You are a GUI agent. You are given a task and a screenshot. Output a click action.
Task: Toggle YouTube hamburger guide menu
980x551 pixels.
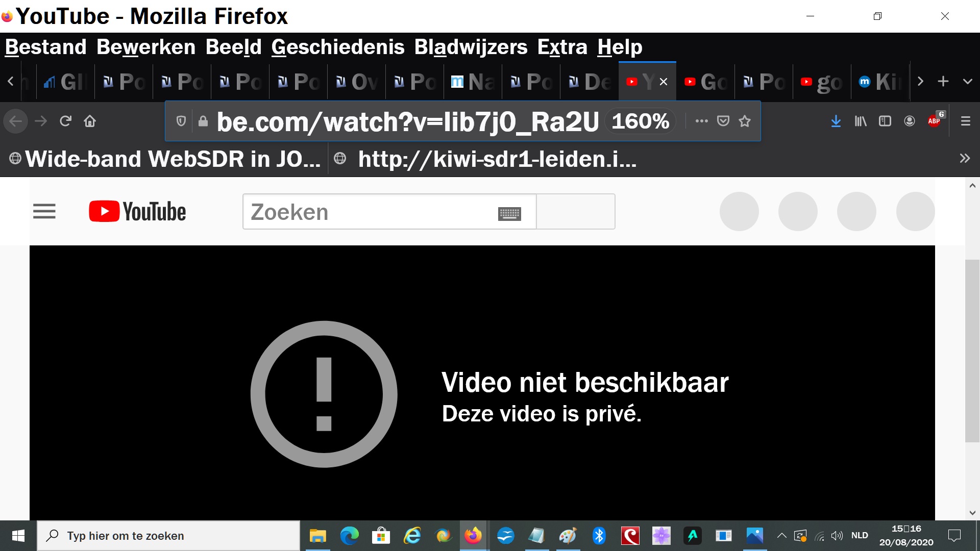click(44, 211)
